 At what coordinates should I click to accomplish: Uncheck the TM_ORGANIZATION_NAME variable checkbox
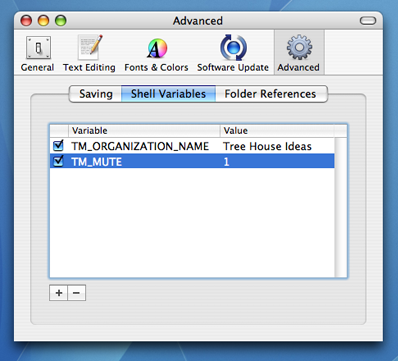click(59, 146)
